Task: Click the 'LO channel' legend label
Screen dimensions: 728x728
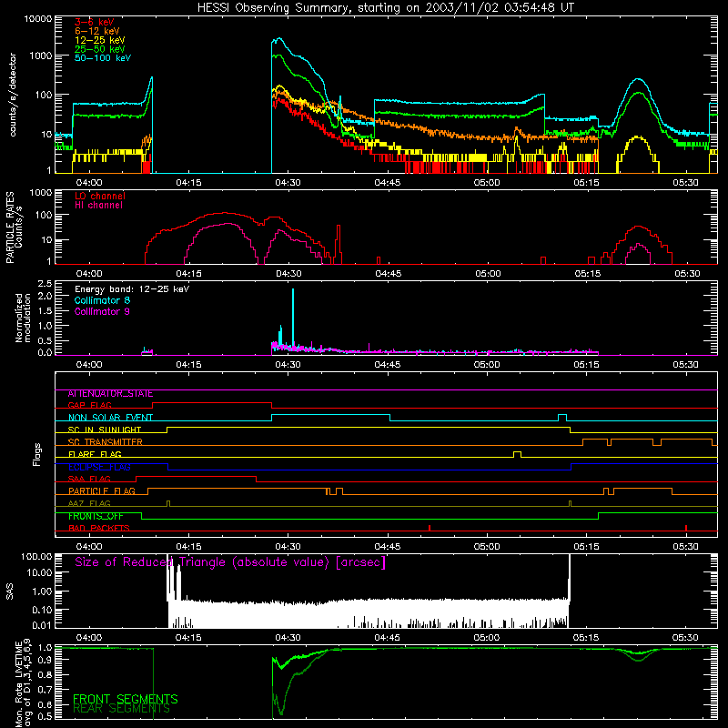Action: click(100, 196)
